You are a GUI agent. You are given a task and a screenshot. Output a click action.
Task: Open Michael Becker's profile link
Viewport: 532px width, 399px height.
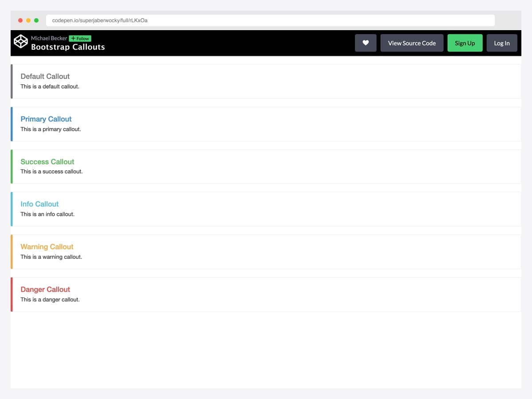[x=49, y=39]
